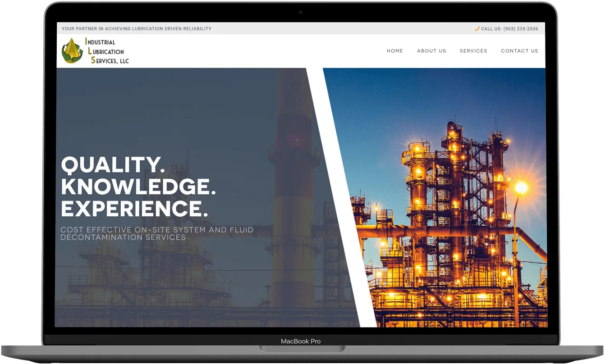
Task: Open the Home menu item
Action: click(x=395, y=51)
